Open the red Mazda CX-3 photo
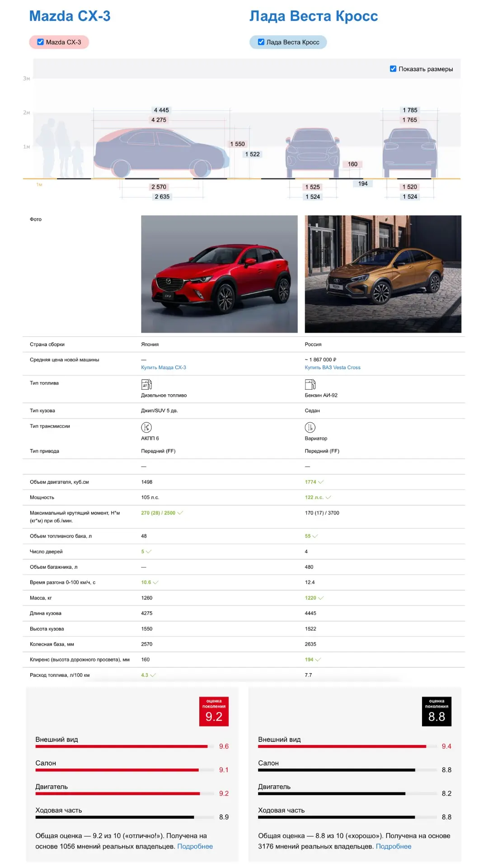Screen dimensions: 488x868 point(219,274)
